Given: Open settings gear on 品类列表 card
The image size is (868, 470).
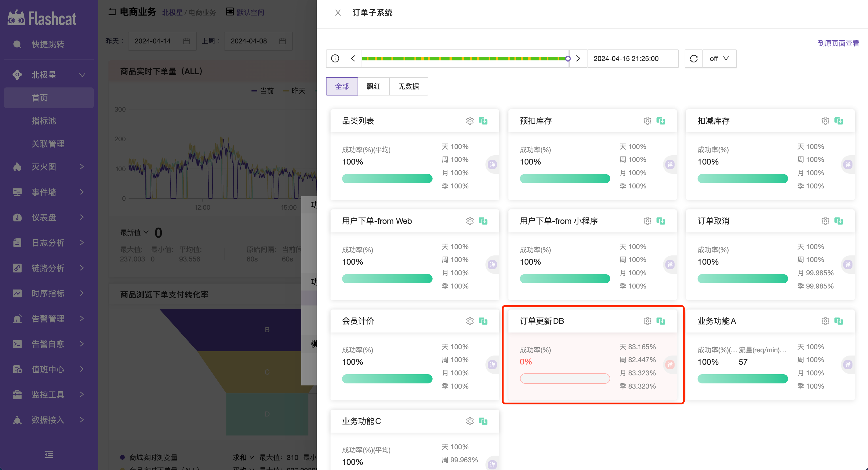Looking at the screenshot, I should 470,121.
